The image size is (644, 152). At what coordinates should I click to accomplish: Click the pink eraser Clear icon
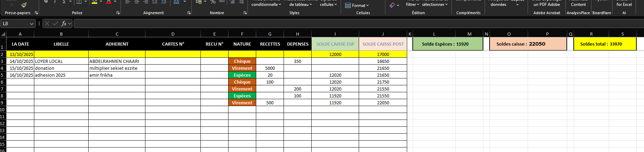click(x=392, y=5)
